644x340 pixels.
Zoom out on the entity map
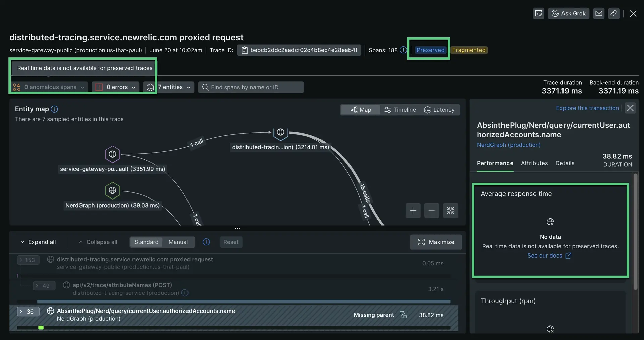431,210
